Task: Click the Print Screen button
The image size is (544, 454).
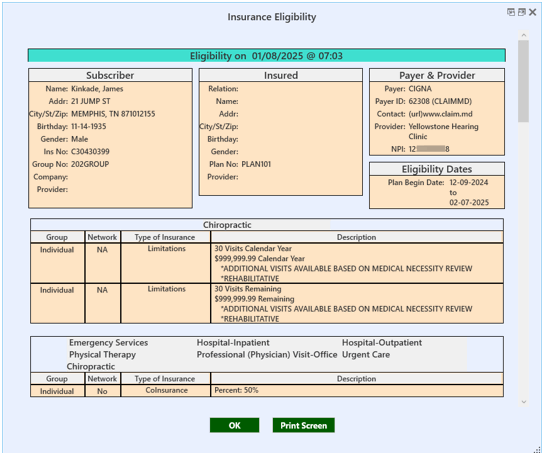Action: (304, 425)
